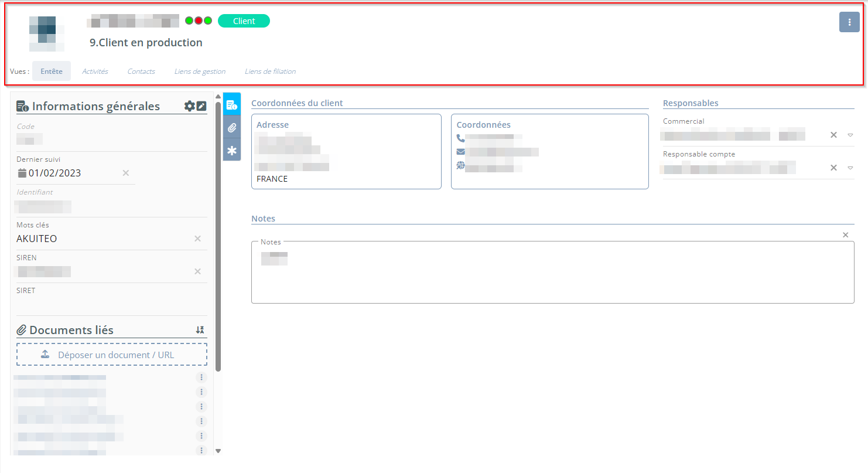This screenshot has width=868, height=473.
Task: Sort linked documents with the A-Z icon
Action: point(200,330)
